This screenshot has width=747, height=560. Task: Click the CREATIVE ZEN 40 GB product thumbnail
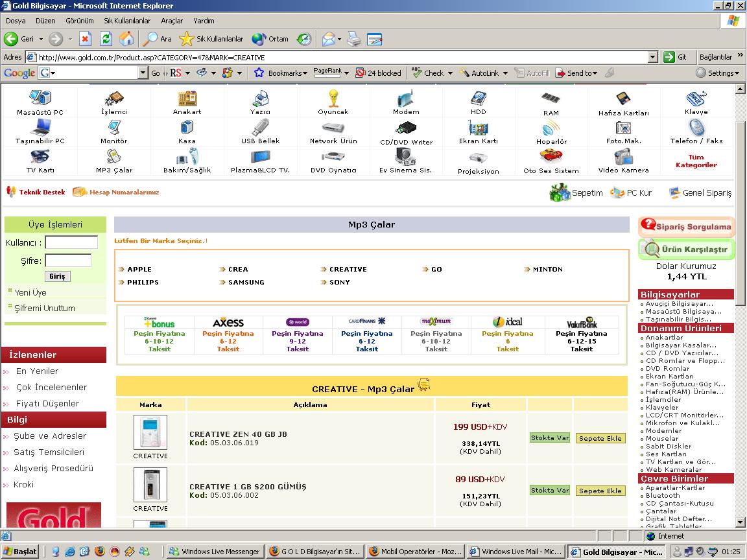pyautogui.click(x=150, y=432)
